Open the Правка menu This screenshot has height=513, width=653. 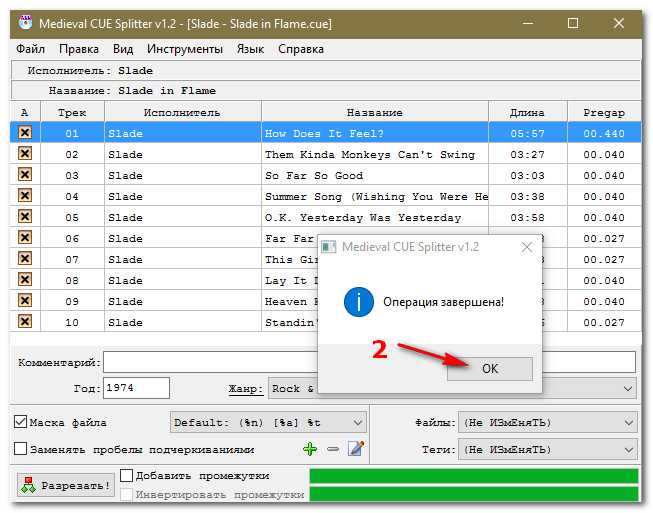pyautogui.click(x=79, y=49)
